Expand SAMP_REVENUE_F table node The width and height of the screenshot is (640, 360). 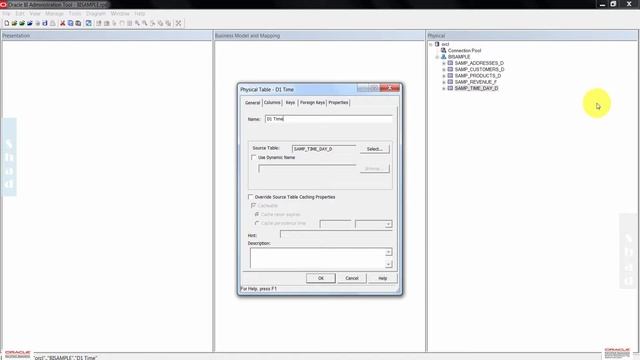[x=444, y=82]
